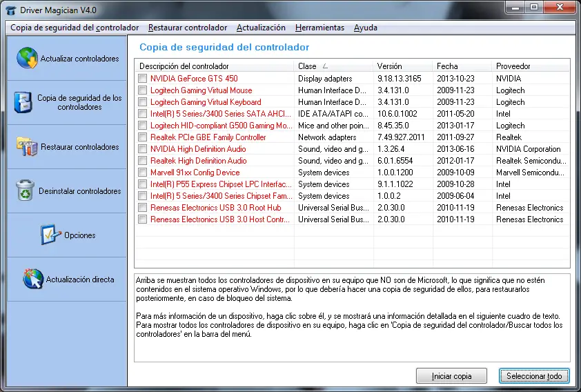Select the Marvell 91xx Config Device name
The image size is (581, 392).
[x=195, y=173]
